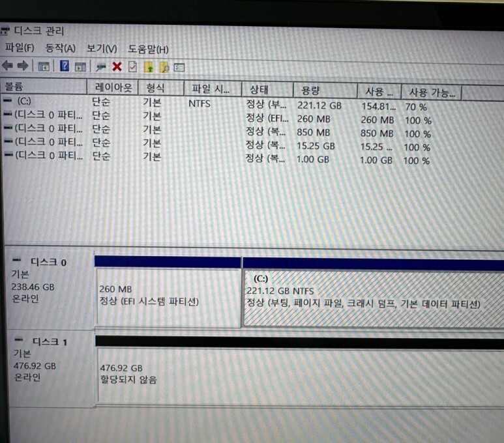Screen dimensions: 504x443
Task: Click the 사용 ... column header
Action: (x=379, y=92)
